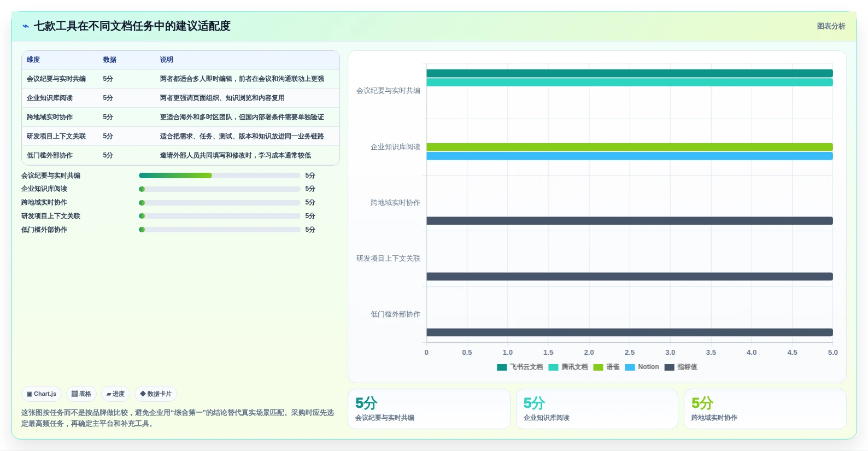This screenshot has width=868, height=451.
Task: Click description starting 适合把需求、任务、测试
Action: click(x=242, y=136)
